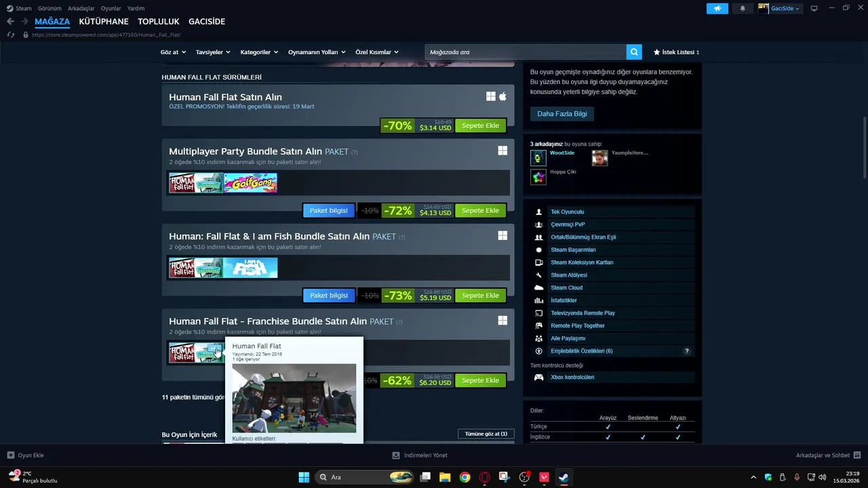Open İndirmeleri Yönet downloads manager
Viewport: 868px width, 488px height.
(420, 455)
